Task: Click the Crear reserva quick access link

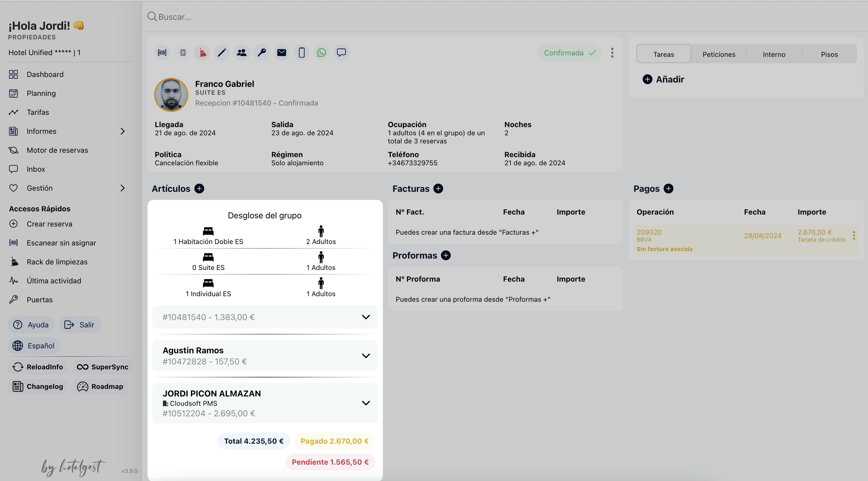Action: (49, 224)
